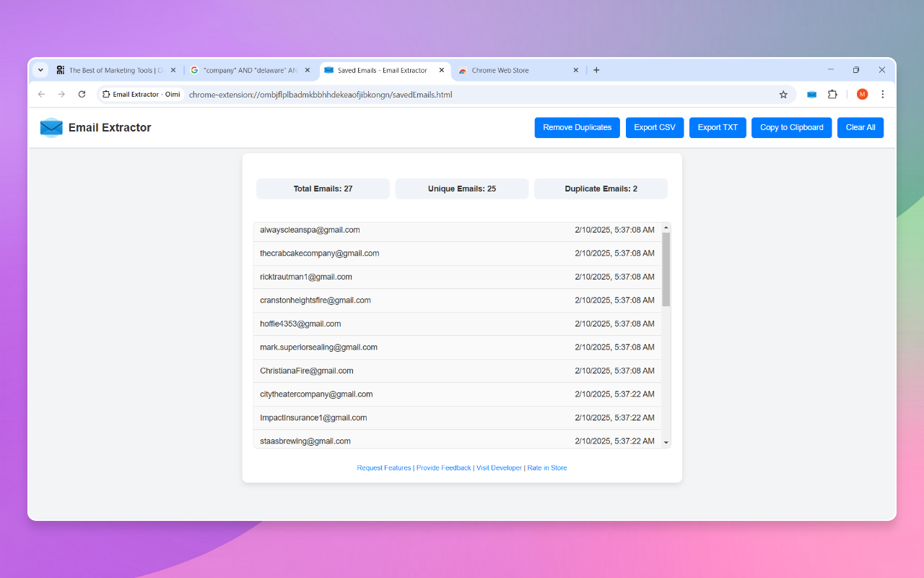Viewport: 924px width, 578px height.
Task: Go forward to the next page
Action: point(61,94)
